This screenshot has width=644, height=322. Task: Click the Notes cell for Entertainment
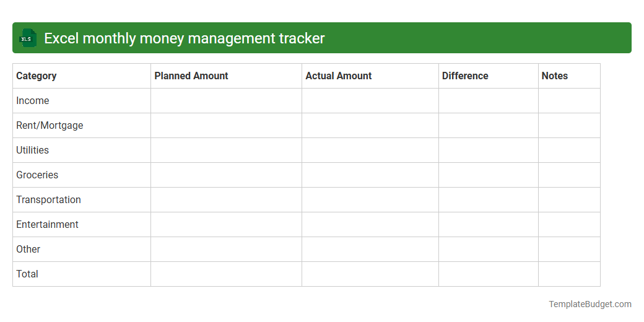pos(569,225)
